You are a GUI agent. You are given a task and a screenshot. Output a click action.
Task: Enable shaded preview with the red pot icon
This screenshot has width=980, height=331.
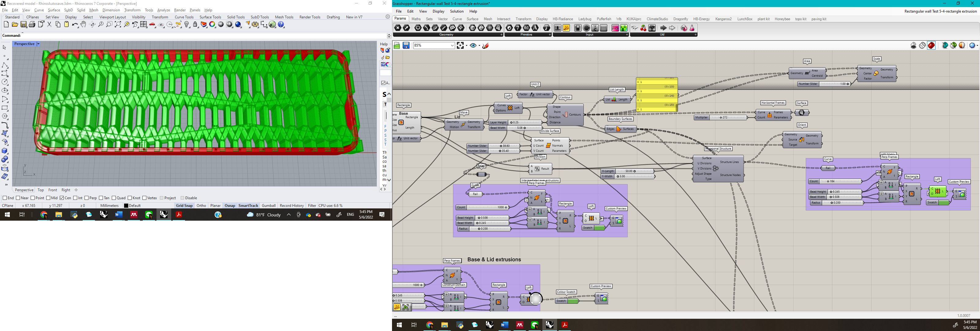(x=931, y=45)
